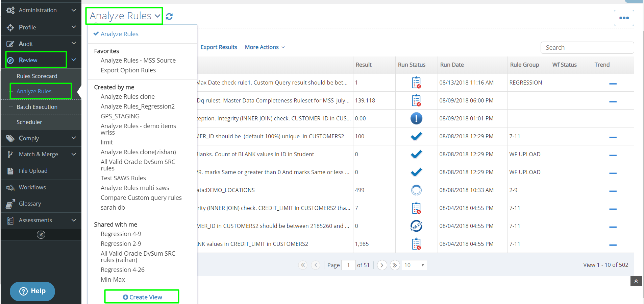Click the Profile sidebar icon

point(10,27)
